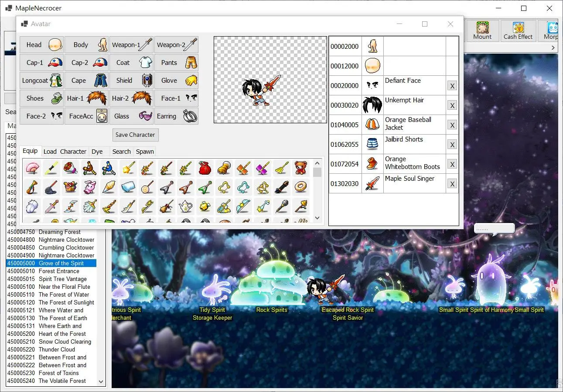The height and width of the screenshot is (392, 563).
Task: Select Dreaming Forest map entry
Action: pos(51,232)
